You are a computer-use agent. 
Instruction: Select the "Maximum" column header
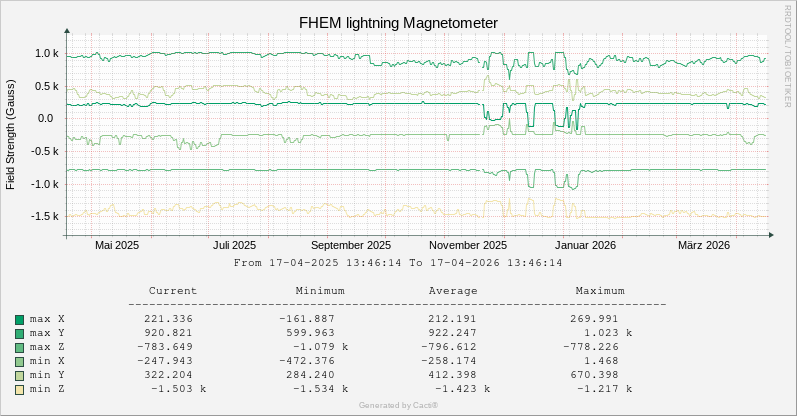click(x=599, y=291)
